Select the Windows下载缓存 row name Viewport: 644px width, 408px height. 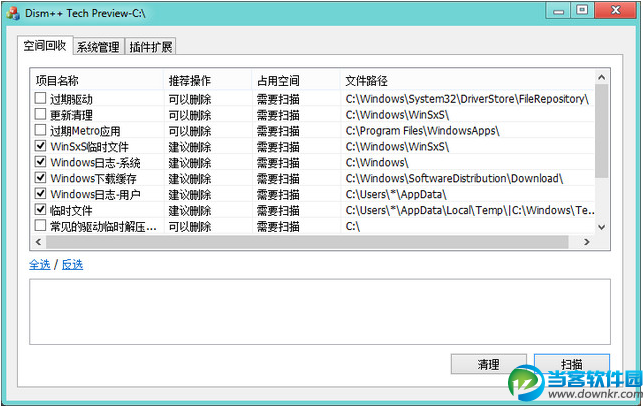[x=93, y=179]
